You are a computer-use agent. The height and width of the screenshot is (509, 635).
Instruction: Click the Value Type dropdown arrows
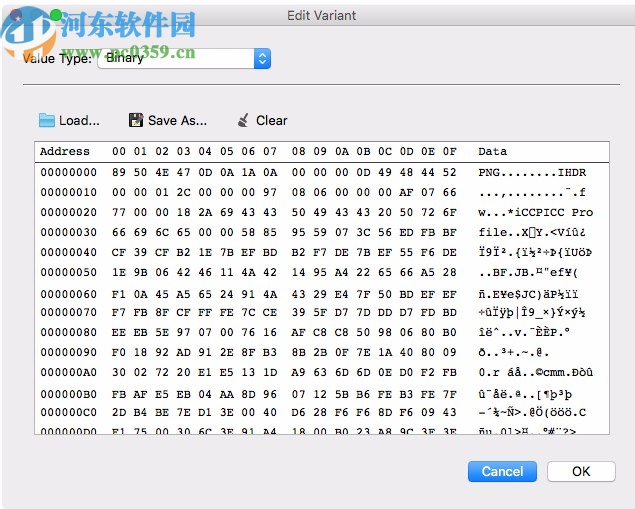tap(262, 58)
